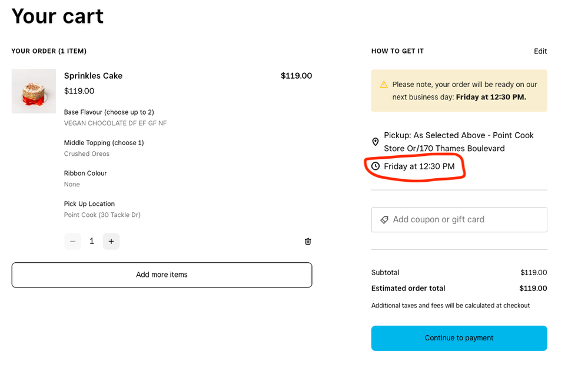Increase cake quantity with plus button

click(x=111, y=241)
